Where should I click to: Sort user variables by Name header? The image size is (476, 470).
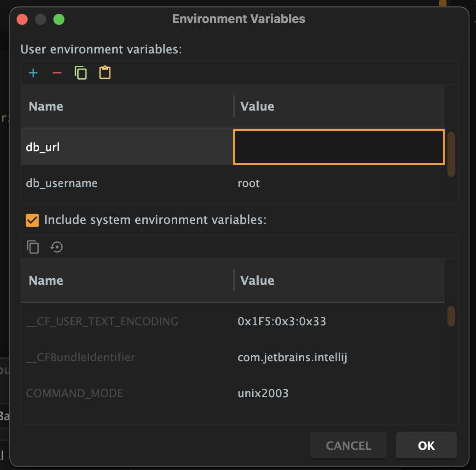pos(127,106)
